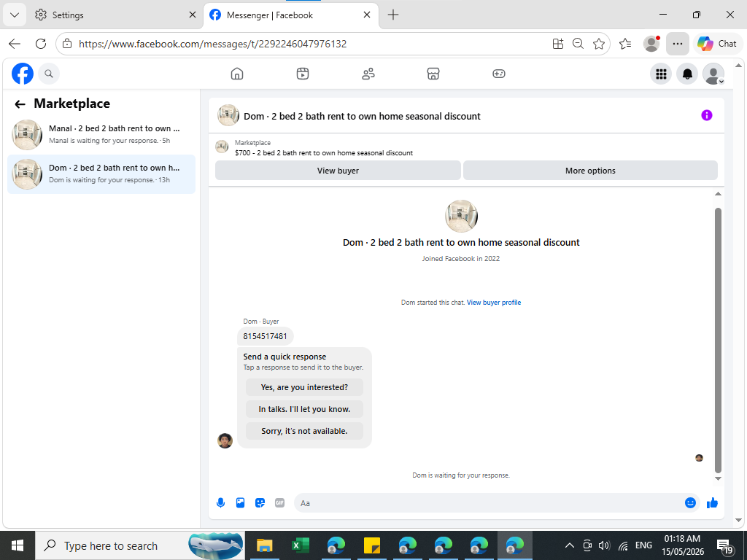Open the Favorites list icon
Image resolution: width=747 pixels, height=560 pixels.
click(x=625, y=44)
